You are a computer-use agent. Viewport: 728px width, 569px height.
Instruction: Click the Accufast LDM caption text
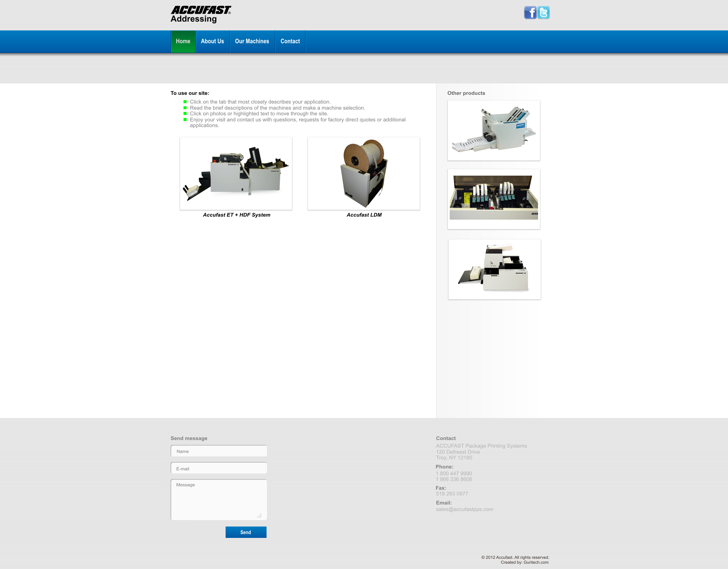tap(364, 215)
